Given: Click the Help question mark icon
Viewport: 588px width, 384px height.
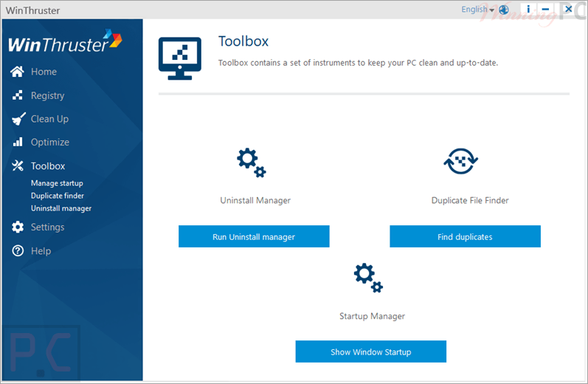Looking at the screenshot, I should point(18,251).
